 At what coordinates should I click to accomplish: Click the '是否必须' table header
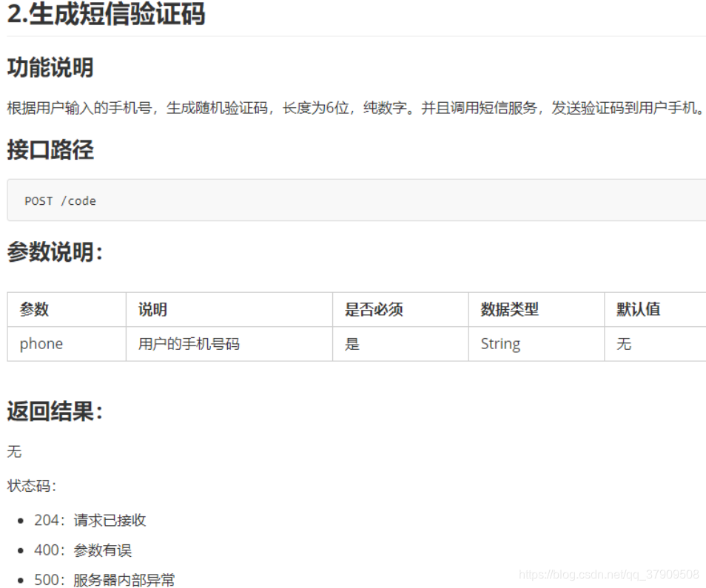point(400,309)
